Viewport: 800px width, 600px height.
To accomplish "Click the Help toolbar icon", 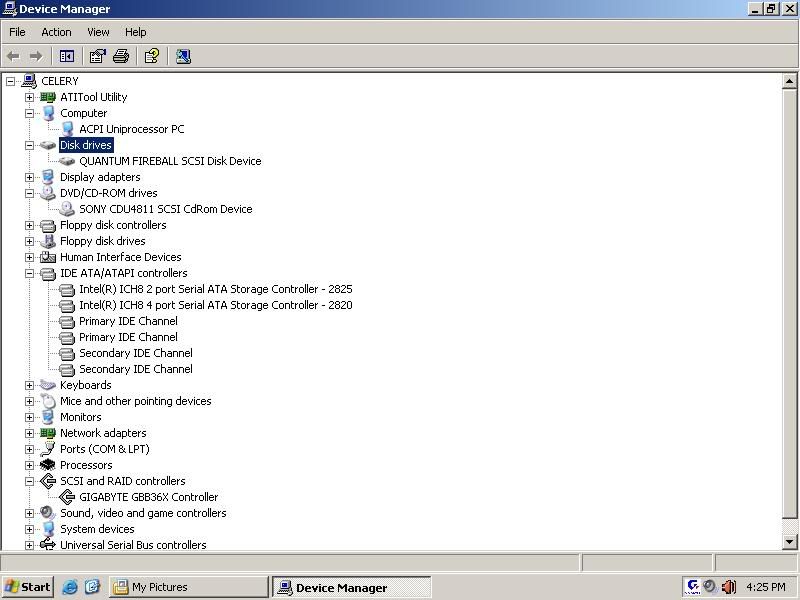I will [152, 56].
